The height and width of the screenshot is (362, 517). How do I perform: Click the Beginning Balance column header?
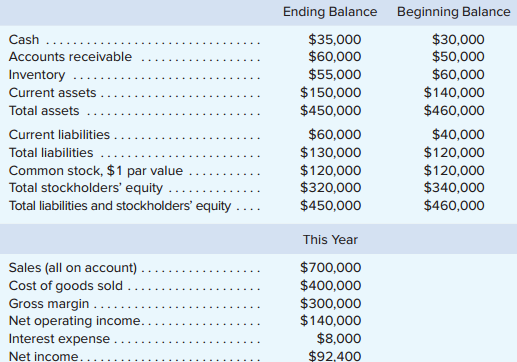(454, 12)
